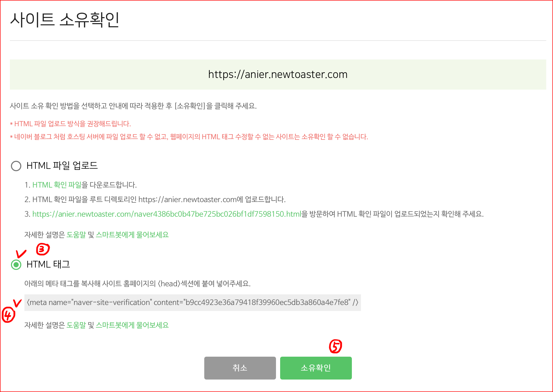
Task: Click the 'HTML 태그' option label text
Action: point(48,264)
